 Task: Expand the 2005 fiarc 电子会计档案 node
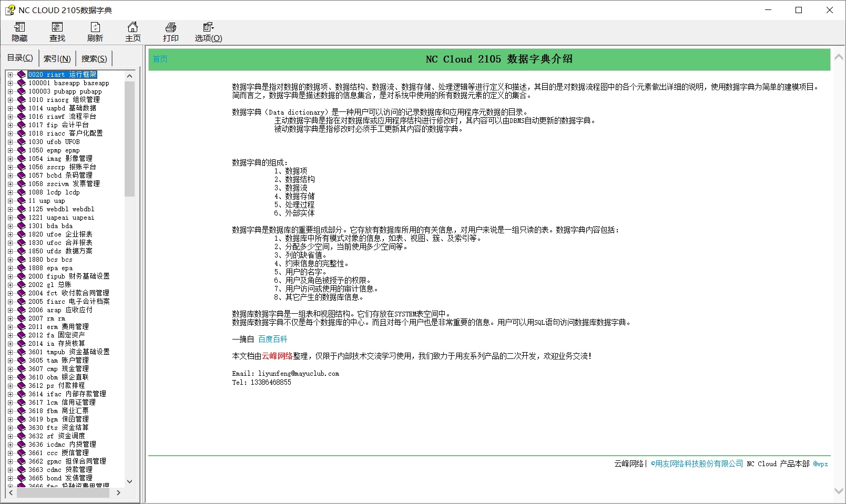click(12, 301)
